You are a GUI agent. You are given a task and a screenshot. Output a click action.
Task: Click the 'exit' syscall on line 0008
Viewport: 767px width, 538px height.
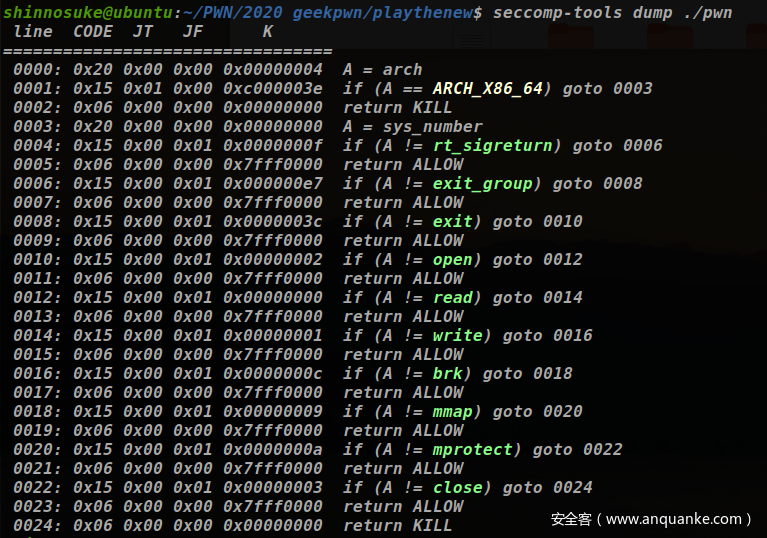(452, 222)
